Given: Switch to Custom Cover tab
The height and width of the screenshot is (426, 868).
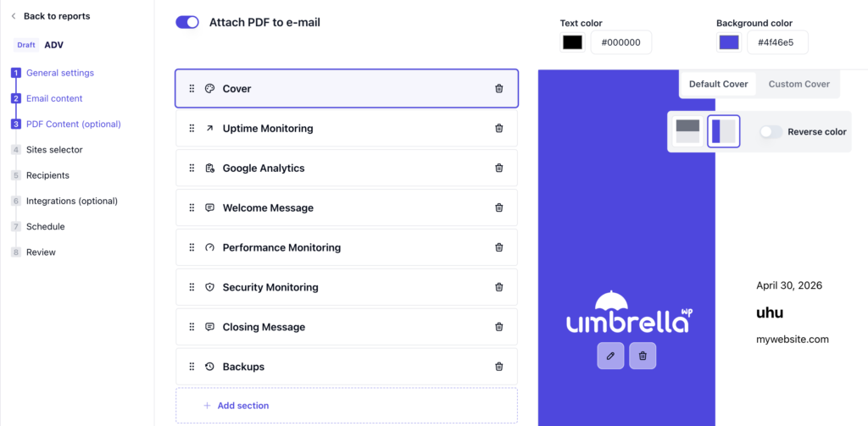Looking at the screenshot, I should tap(798, 84).
